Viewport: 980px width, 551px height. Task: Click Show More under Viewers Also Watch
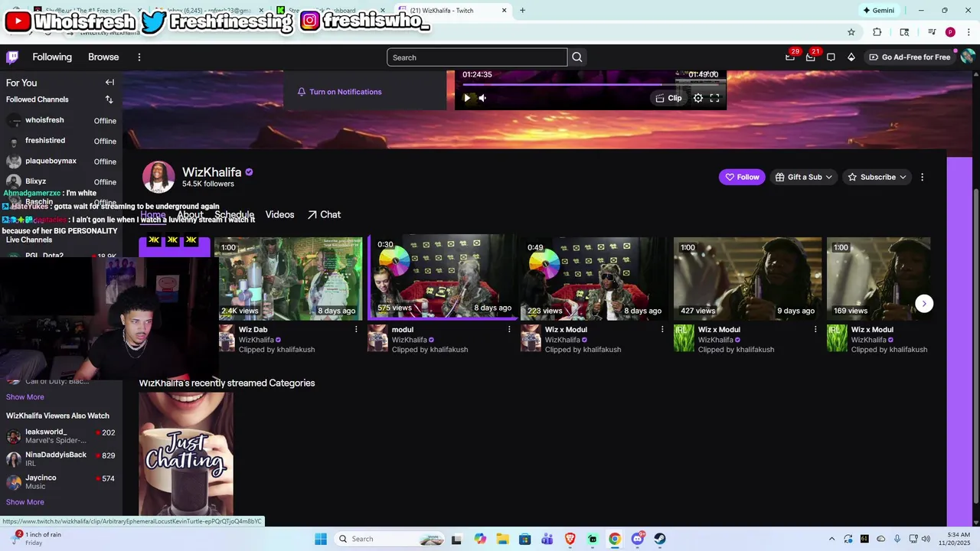[x=25, y=502]
